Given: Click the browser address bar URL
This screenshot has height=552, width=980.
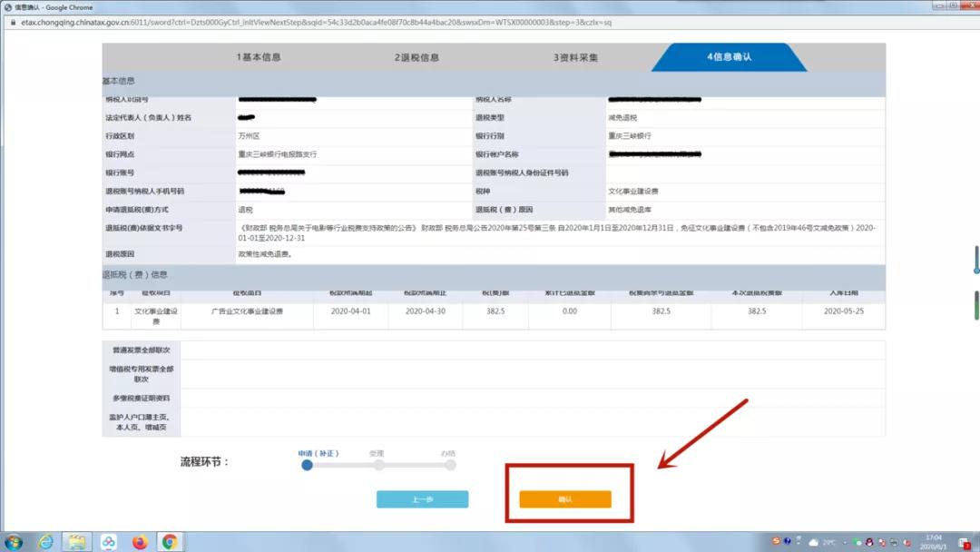Looking at the screenshot, I should point(272,24).
